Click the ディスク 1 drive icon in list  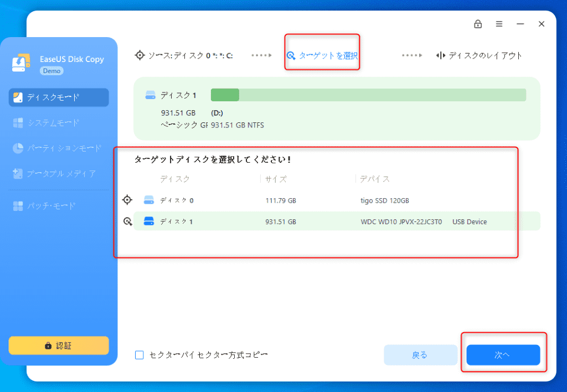148,221
